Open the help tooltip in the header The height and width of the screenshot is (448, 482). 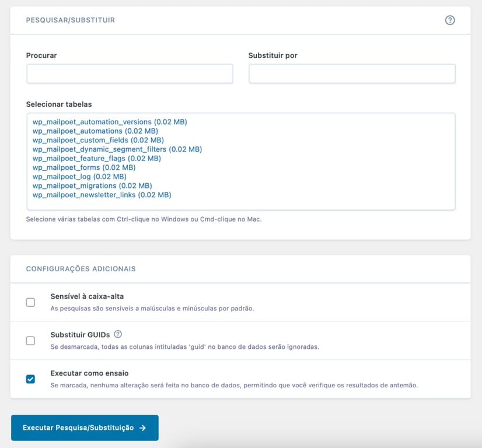[x=449, y=20]
